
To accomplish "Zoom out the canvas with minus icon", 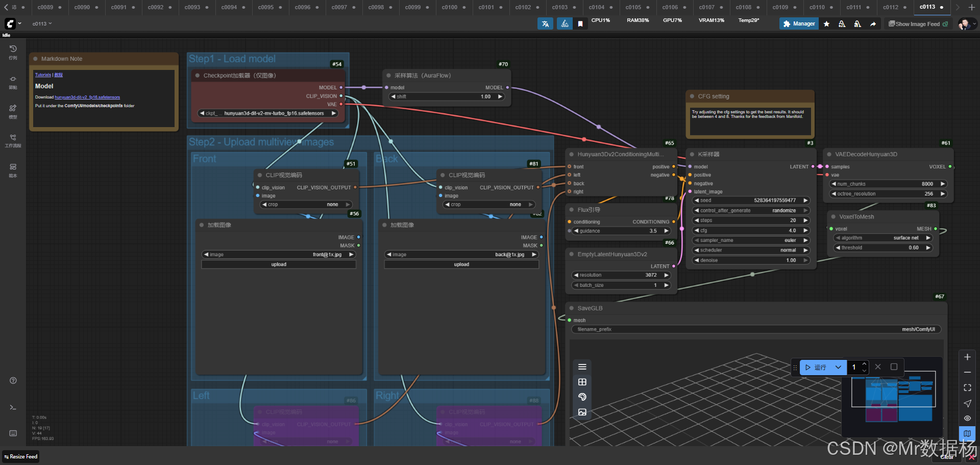I will 967,373.
